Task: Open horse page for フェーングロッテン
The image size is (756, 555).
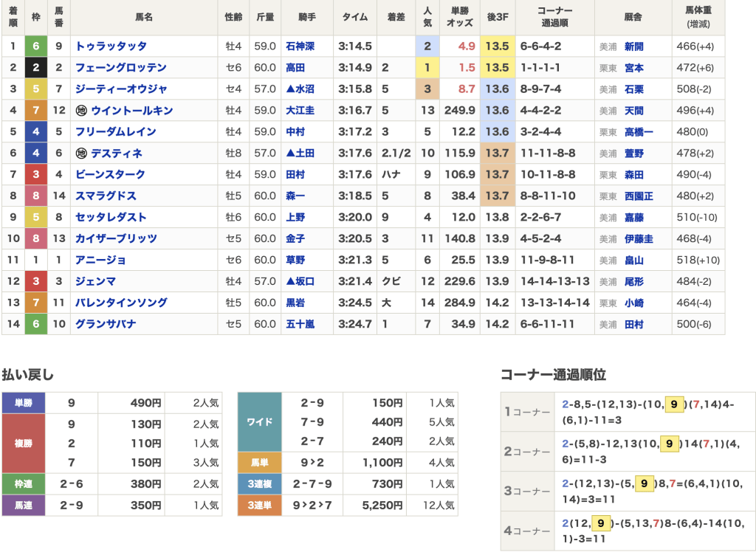Action: [121, 67]
